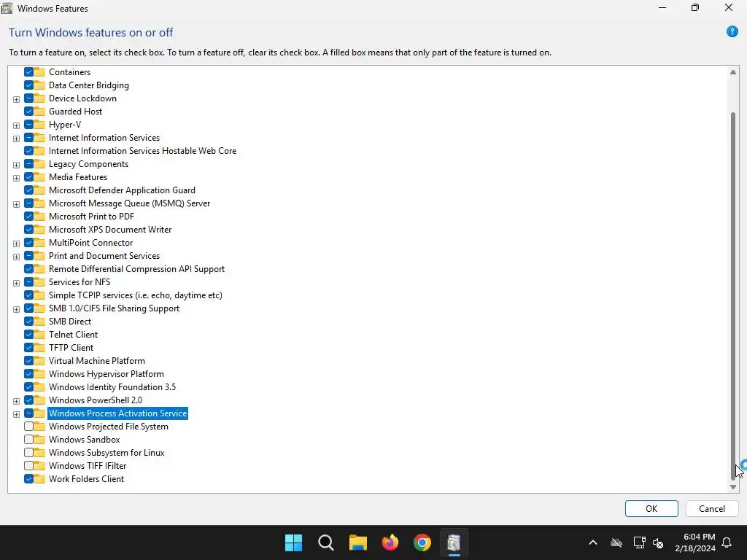Expand the Device Lockdown node

16,99
